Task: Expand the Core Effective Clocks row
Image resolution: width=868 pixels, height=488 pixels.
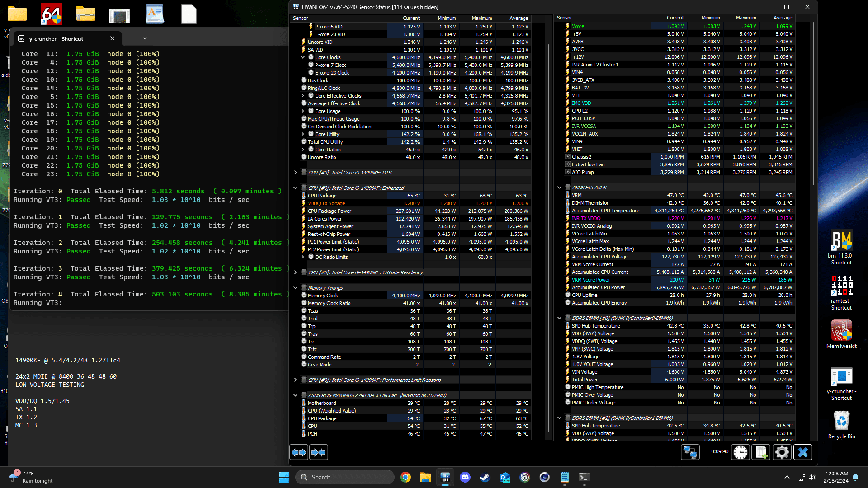Action: tap(302, 96)
